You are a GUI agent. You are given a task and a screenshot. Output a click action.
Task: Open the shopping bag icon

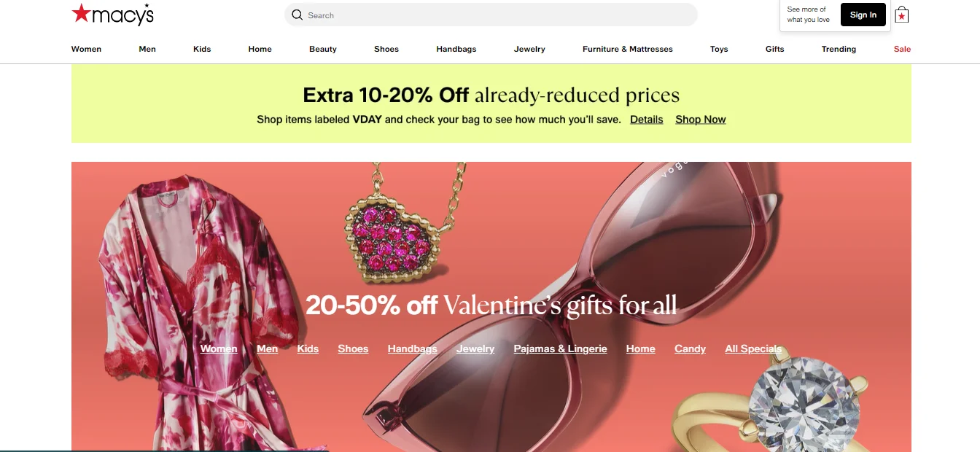tap(902, 15)
